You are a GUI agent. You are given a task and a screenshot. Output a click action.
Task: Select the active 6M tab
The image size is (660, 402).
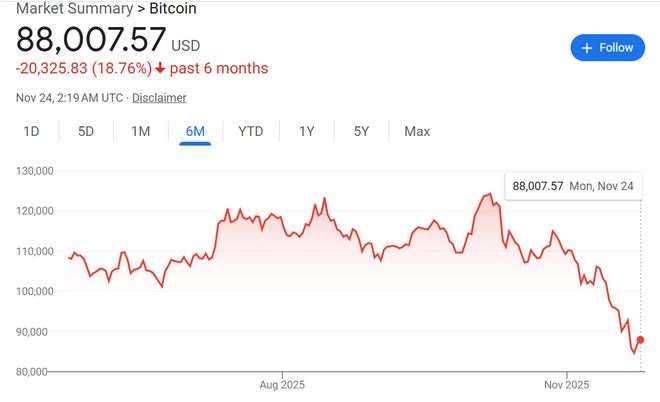[195, 131]
